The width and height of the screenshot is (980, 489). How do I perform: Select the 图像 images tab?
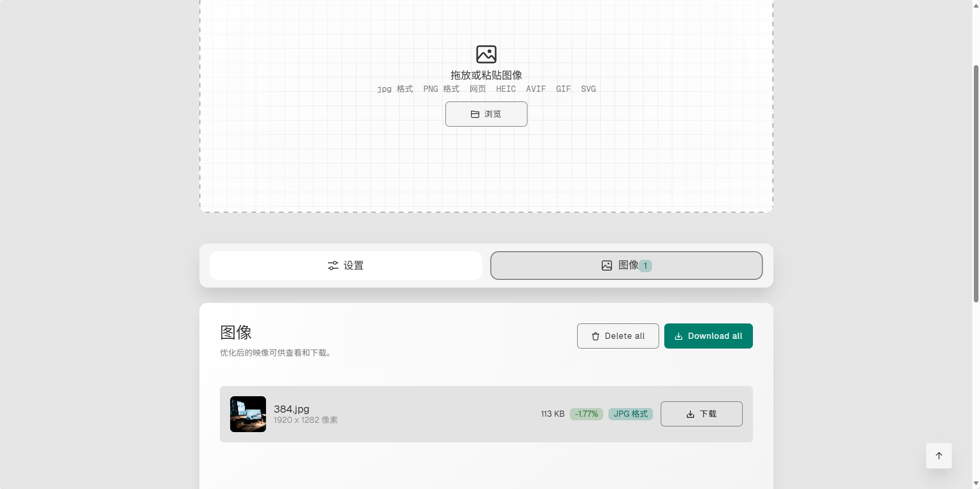click(x=626, y=266)
